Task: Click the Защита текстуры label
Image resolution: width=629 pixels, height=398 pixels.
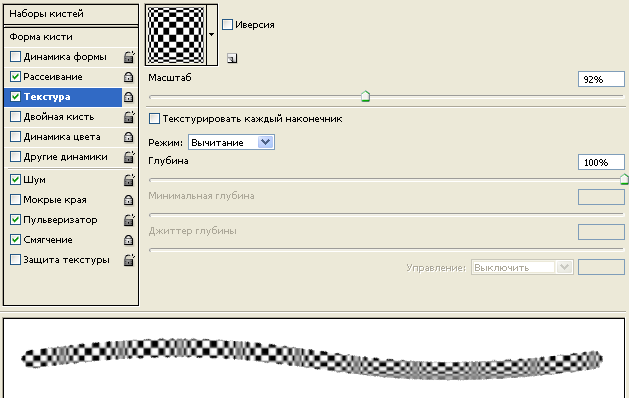Action: coord(66,260)
